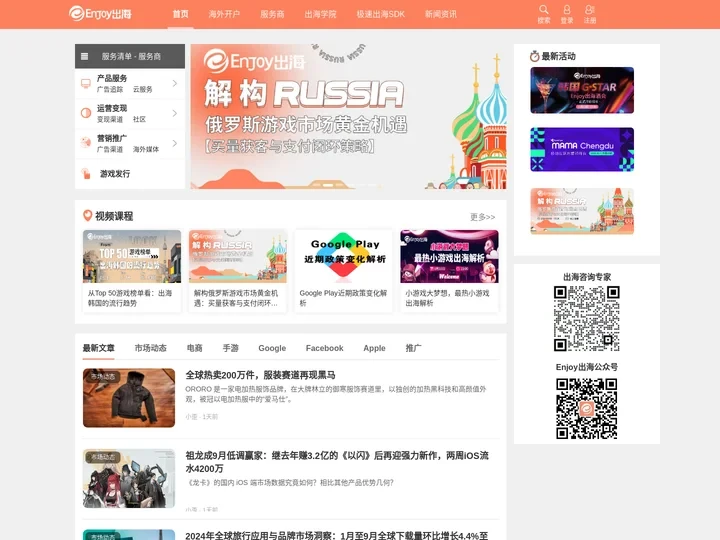
Task: Click the Enjoy出海 logo in header
Action: [100, 13]
